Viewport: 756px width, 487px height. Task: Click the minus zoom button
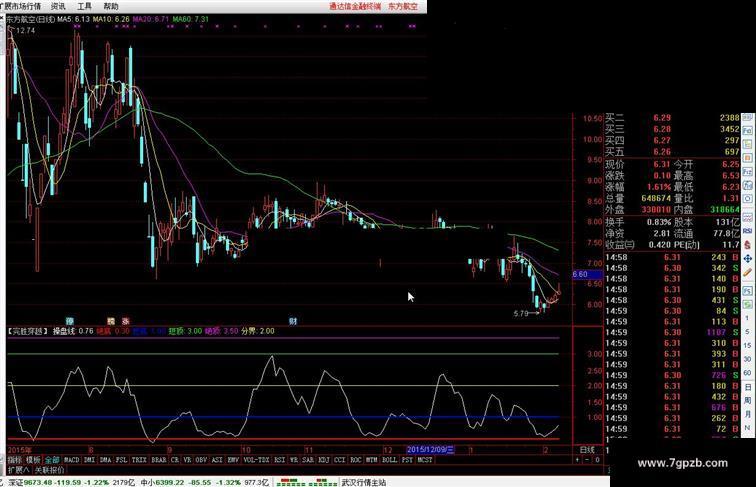click(x=587, y=460)
